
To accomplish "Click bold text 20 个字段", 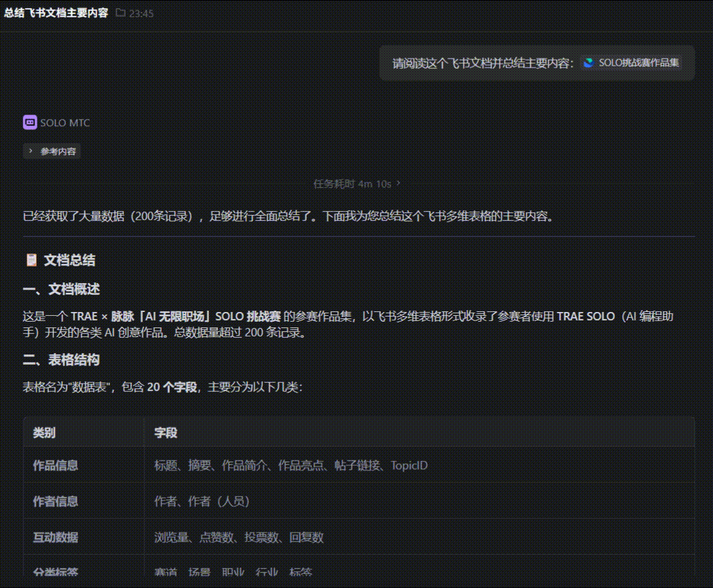I will pyautogui.click(x=172, y=387).
